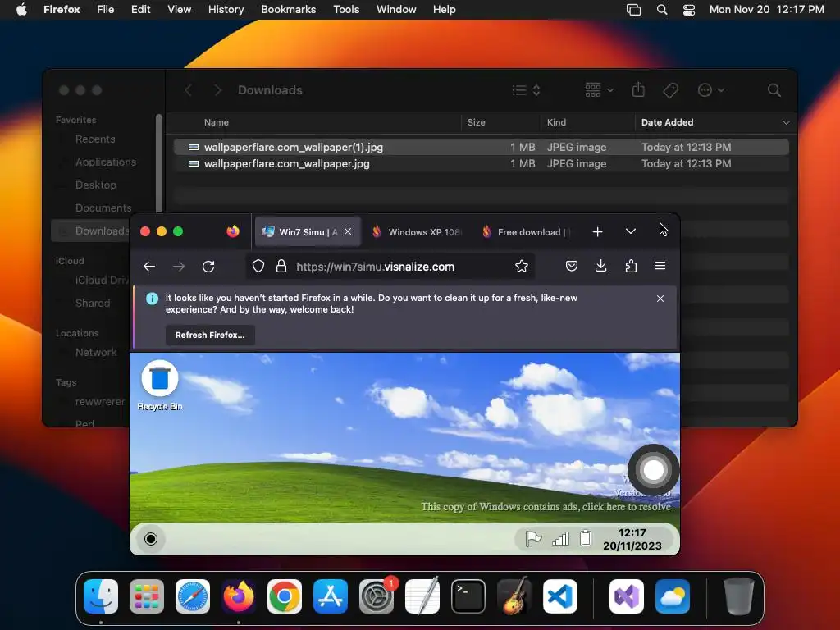Click the simulator start button on taskbar

point(151,539)
